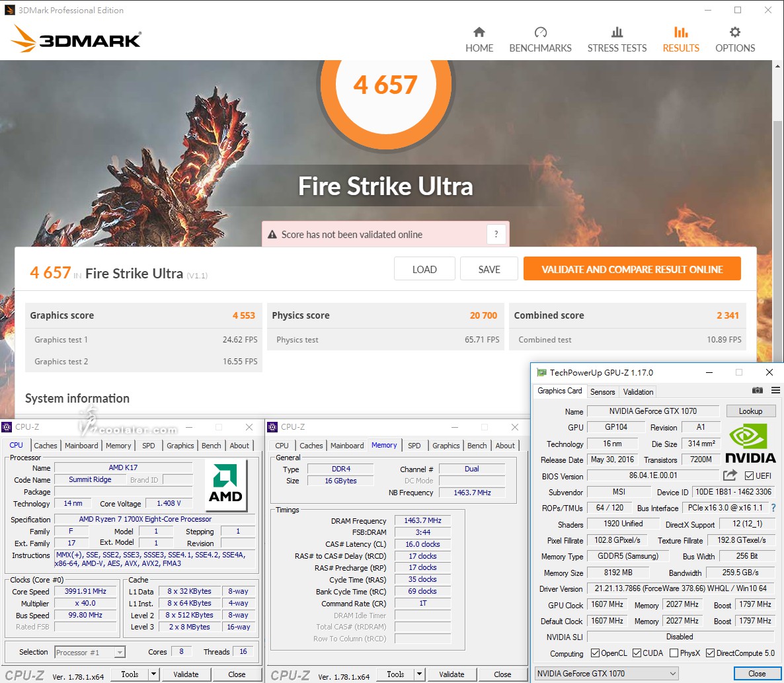Click Validate and Compare Result Online
784x683 pixels.
[632, 269]
